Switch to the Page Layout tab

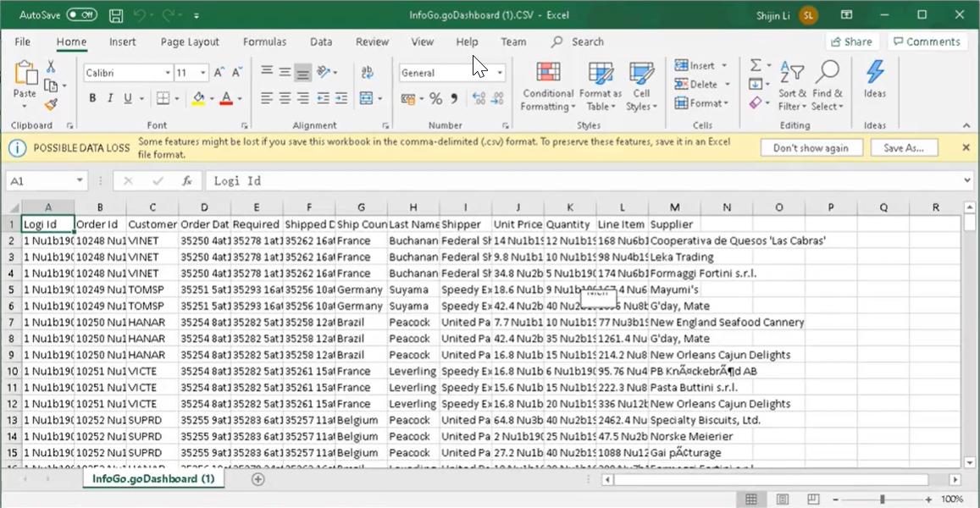click(190, 41)
